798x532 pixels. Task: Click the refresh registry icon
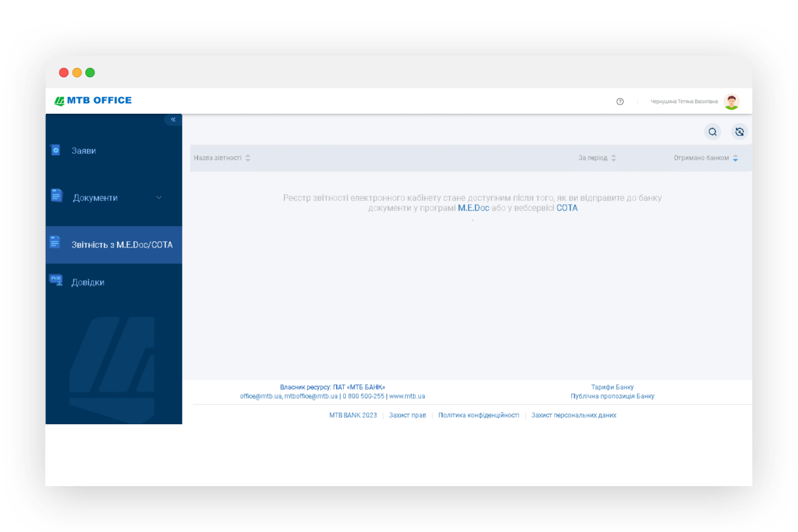(739, 132)
